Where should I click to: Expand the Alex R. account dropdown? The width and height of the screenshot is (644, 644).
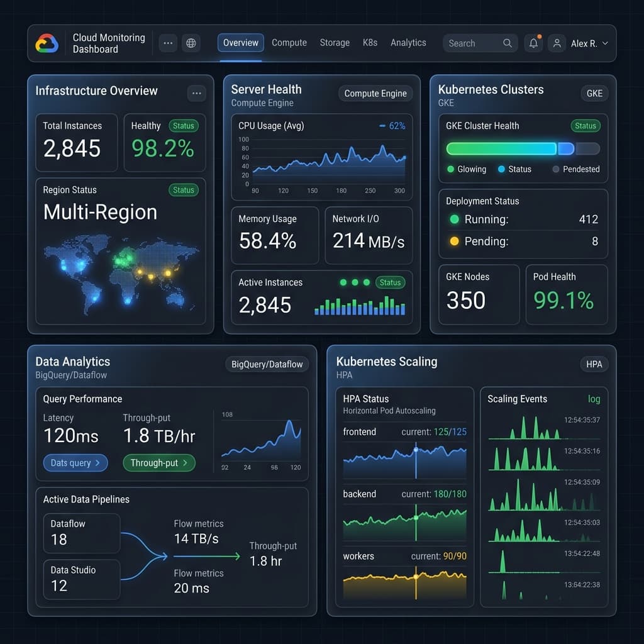coord(605,43)
